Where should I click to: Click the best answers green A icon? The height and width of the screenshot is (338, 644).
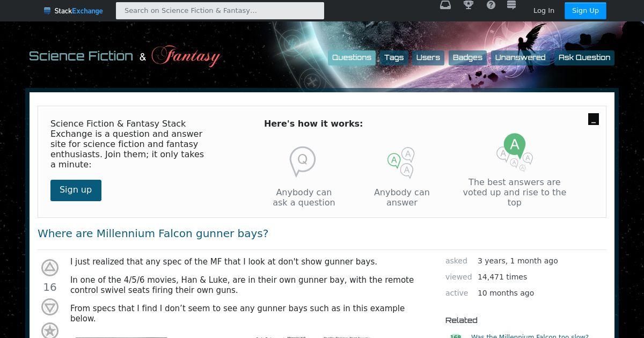click(515, 152)
